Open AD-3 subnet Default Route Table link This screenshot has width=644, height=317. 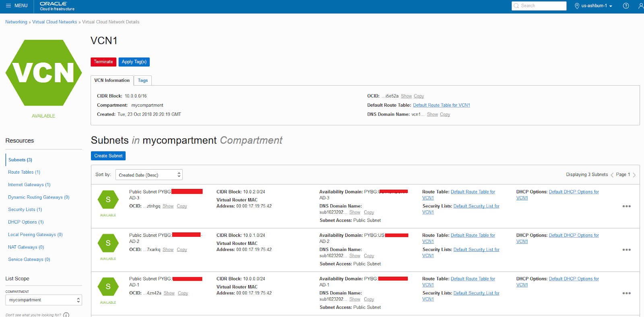(473, 192)
